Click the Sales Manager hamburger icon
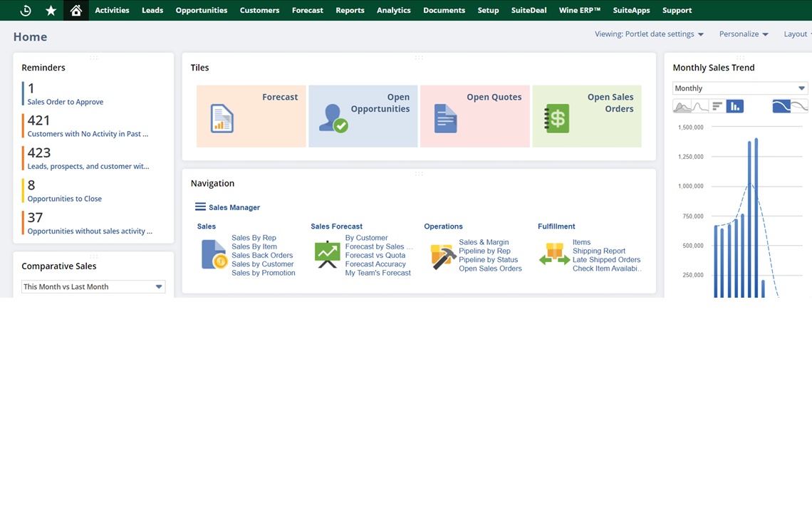 pos(200,207)
